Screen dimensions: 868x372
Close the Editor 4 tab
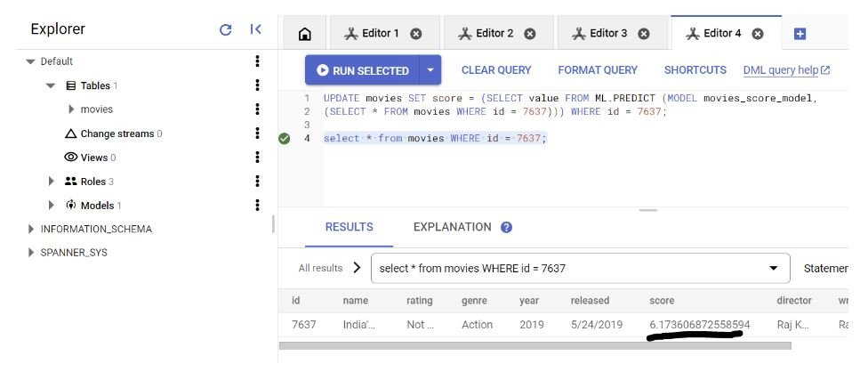pyautogui.click(x=758, y=34)
